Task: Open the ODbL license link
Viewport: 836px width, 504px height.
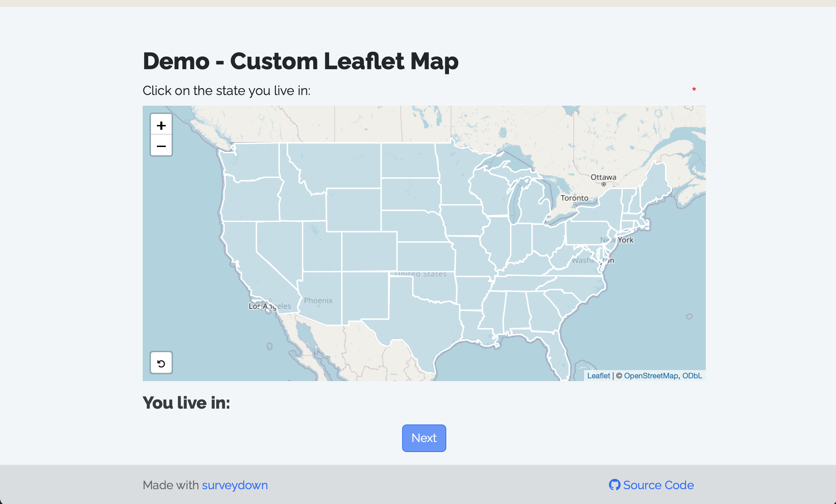Action: coord(692,376)
